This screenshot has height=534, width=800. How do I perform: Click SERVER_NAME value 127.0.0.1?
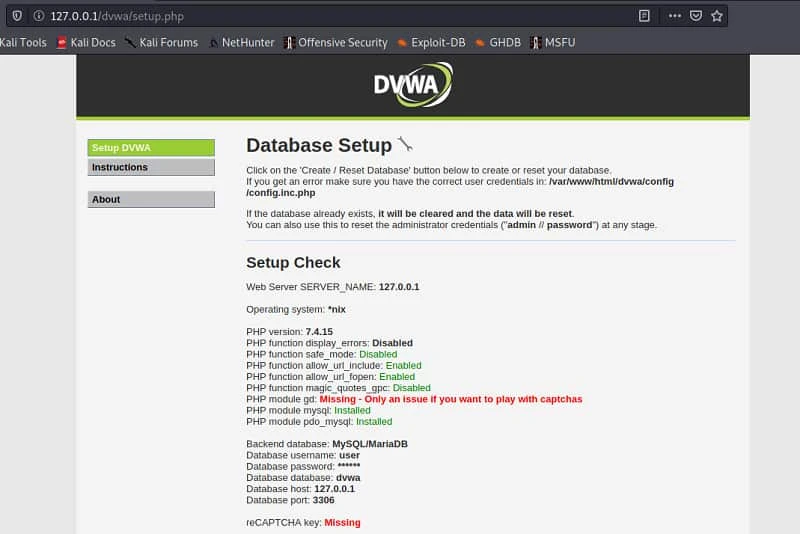click(399, 287)
